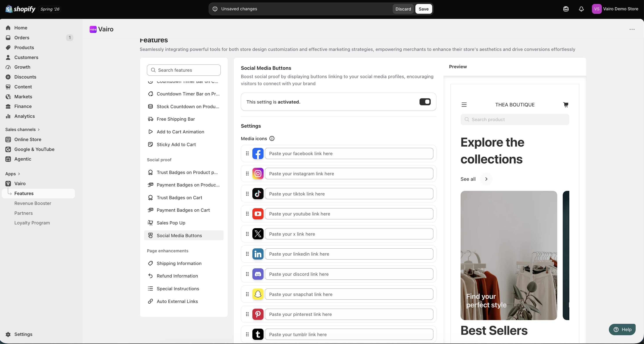Viewport: 644px width, 344px height.
Task: Click the See all arrow in preview
Action: coord(486,179)
